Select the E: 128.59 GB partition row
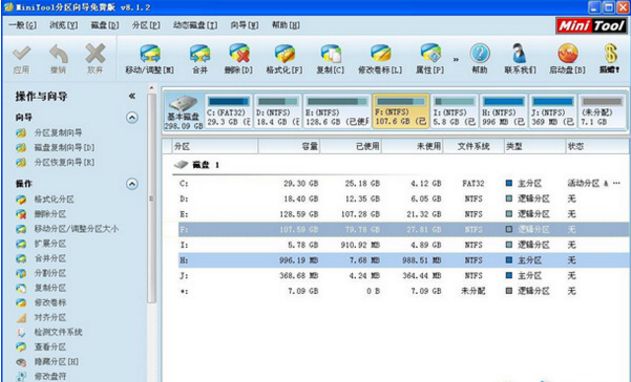The height and width of the screenshot is (382, 631). (404, 214)
